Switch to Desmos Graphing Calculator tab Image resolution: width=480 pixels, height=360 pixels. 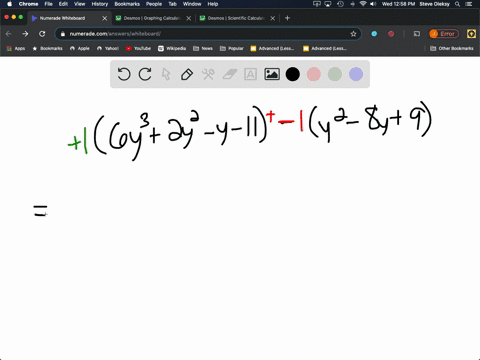click(152, 18)
